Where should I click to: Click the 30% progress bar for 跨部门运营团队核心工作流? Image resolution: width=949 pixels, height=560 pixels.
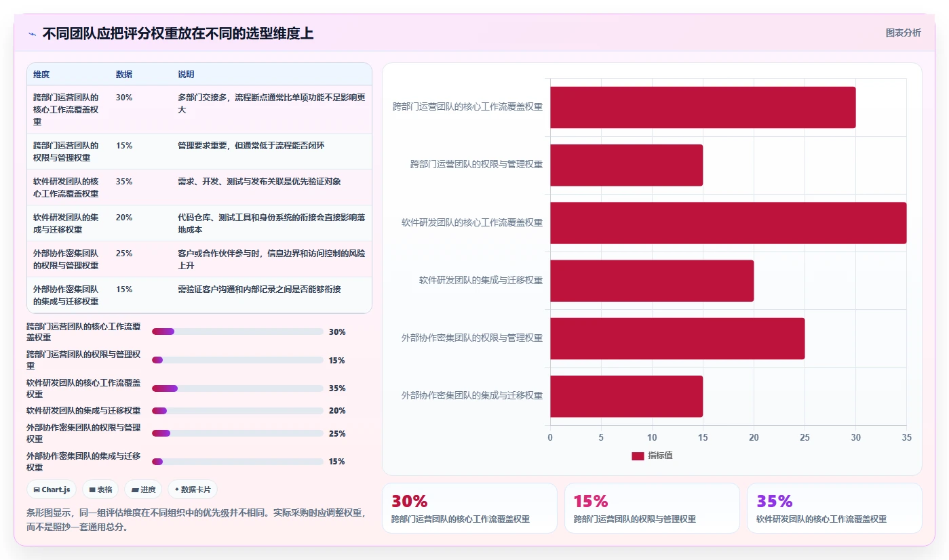(x=237, y=332)
